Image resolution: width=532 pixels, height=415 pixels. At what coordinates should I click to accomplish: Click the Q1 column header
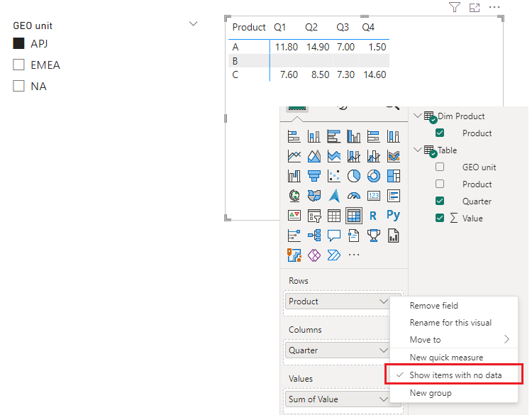[x=280, y=27]
